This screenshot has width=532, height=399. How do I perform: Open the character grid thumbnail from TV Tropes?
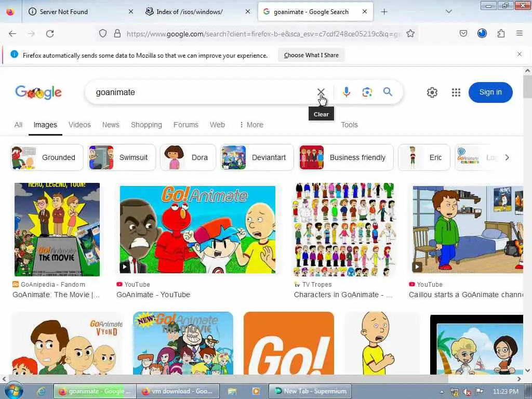point(345,229)
